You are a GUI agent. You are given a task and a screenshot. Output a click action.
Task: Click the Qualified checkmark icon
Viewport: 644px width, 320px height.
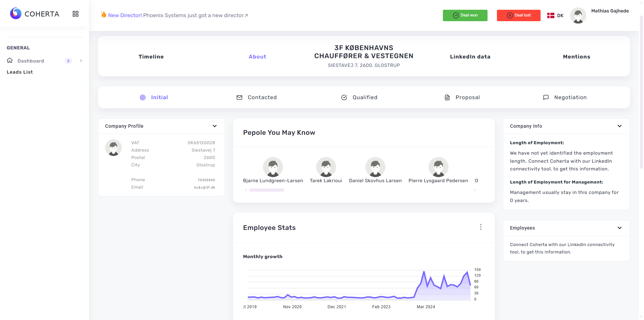(x=344, y=97)
